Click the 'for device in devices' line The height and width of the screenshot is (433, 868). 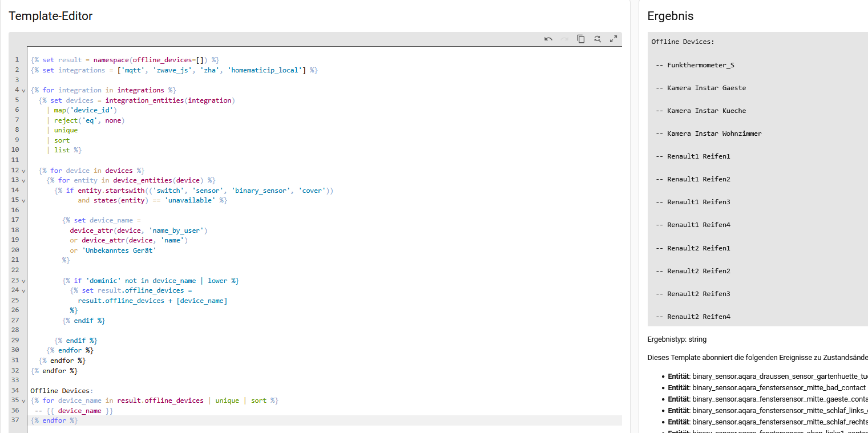coord(91,171)
